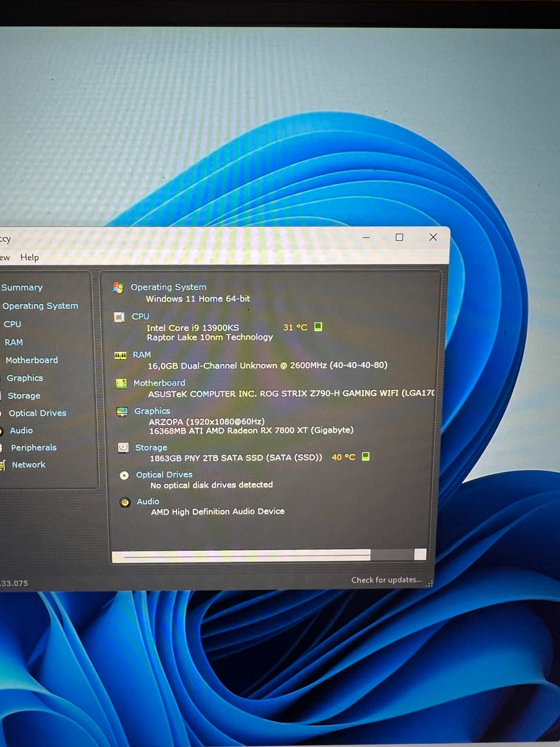Open the Motherboard heading link in summary

click(x=159, y=383)
